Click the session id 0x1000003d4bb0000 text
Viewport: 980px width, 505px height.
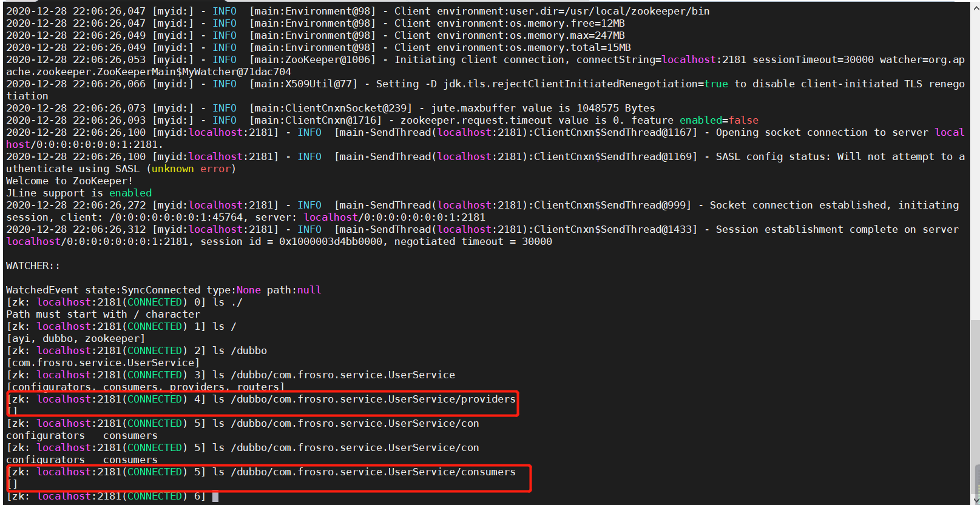point(331,241)
